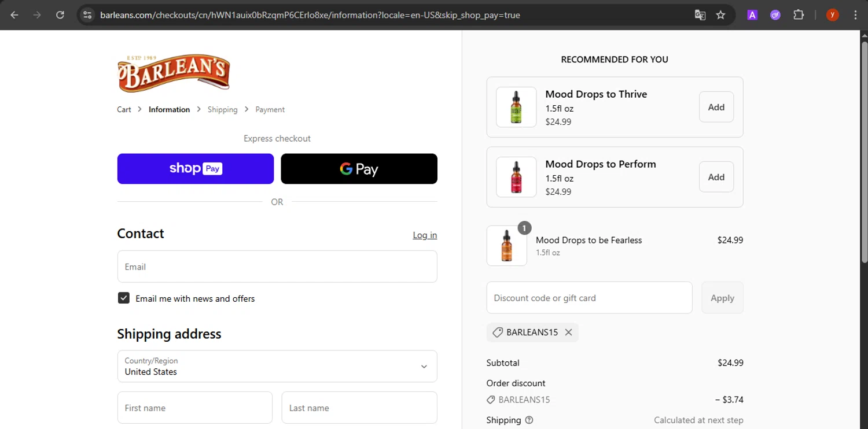Open the Country/Region dropdown
The width and height of the screenshot is (868, 429).
277,366
